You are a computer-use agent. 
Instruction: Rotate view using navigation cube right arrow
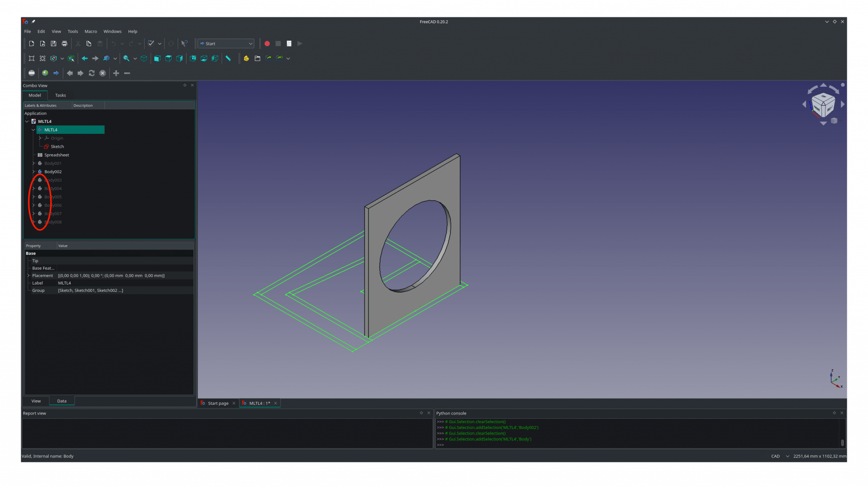843,104
